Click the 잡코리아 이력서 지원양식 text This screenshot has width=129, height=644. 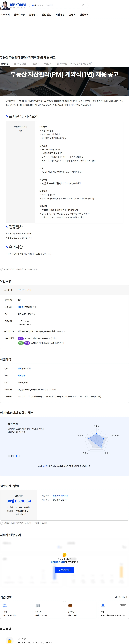(60, 500)
